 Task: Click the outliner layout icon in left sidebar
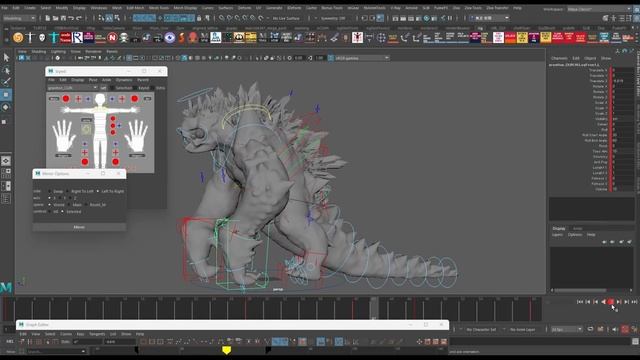click(x=6, y=199)
